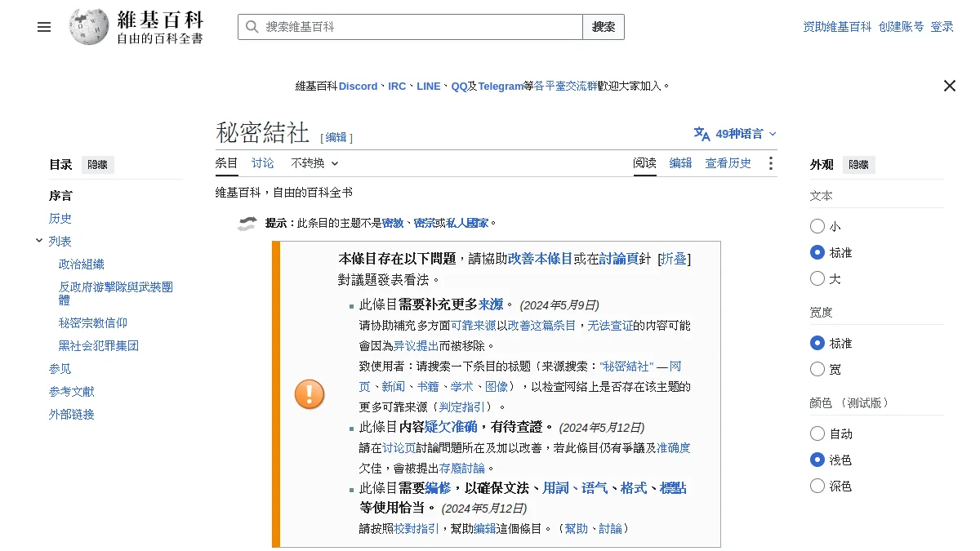Click the 来源 link
The height and width of the screenshot is (551, 980).
tap(491, 304)
